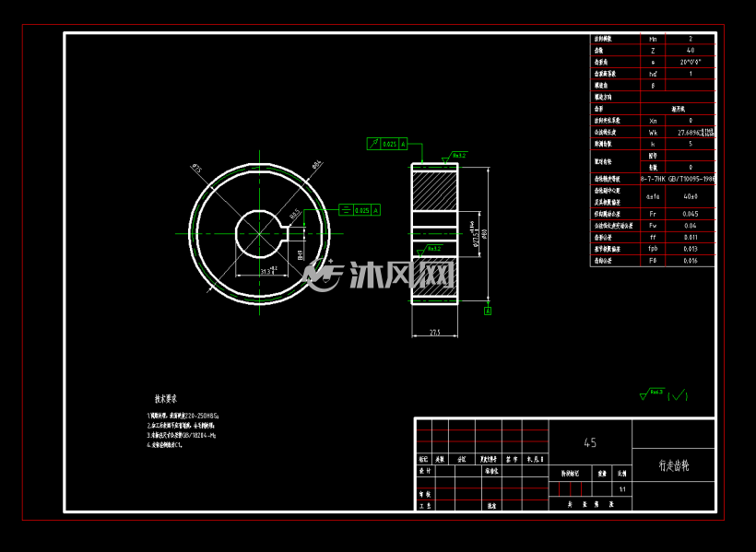
Task: Click the runout tolerance frame with arrow symbol
Action: [x=387, y=144]
